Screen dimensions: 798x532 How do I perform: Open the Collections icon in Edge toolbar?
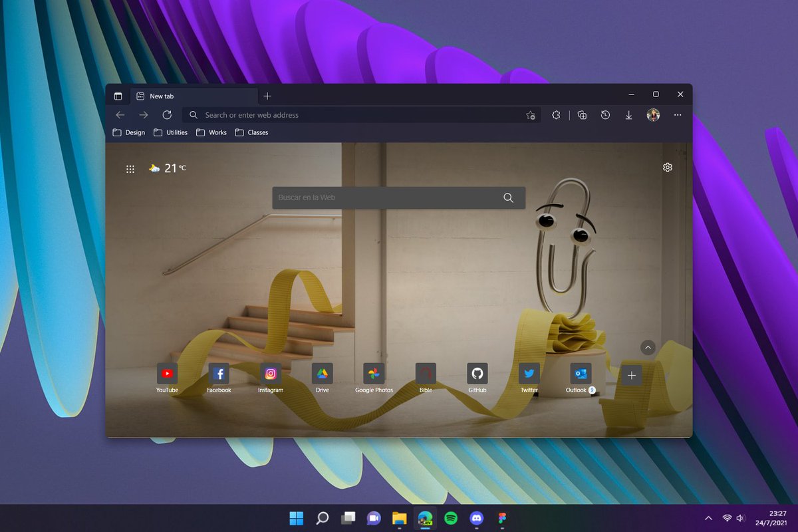[582, 114]
